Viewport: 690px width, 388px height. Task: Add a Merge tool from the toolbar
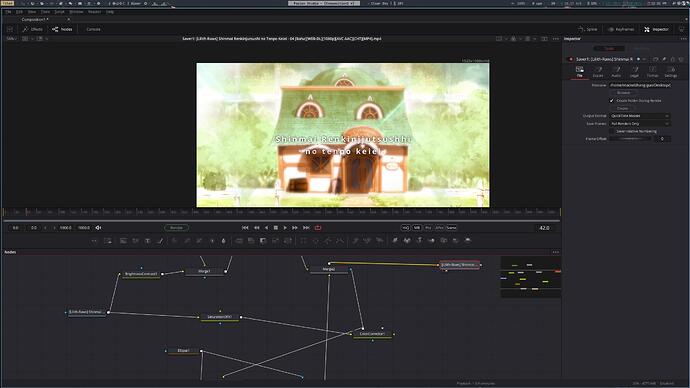pyautogui.click(x=239, y=241)
